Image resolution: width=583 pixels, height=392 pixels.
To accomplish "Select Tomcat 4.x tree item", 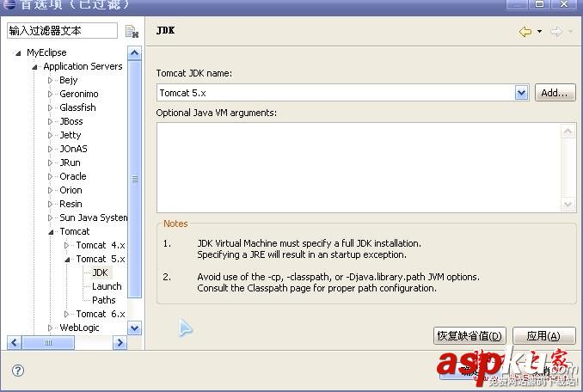I will [x=101, y=245].
